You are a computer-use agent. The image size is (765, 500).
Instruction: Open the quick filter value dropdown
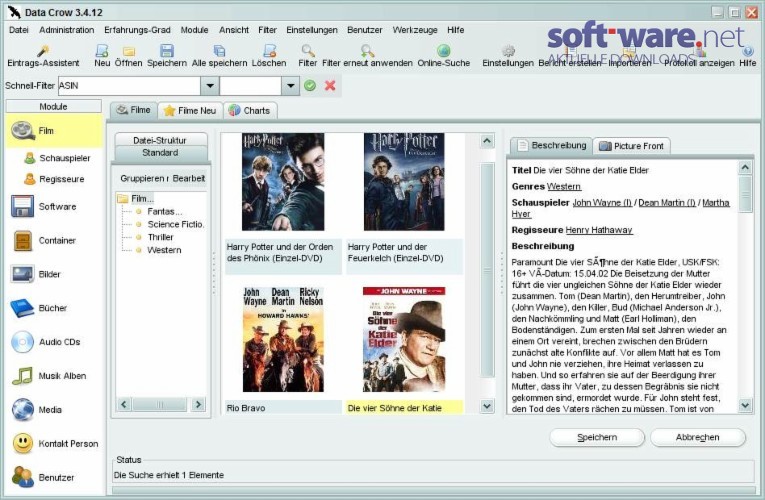[x=290, y=86]
